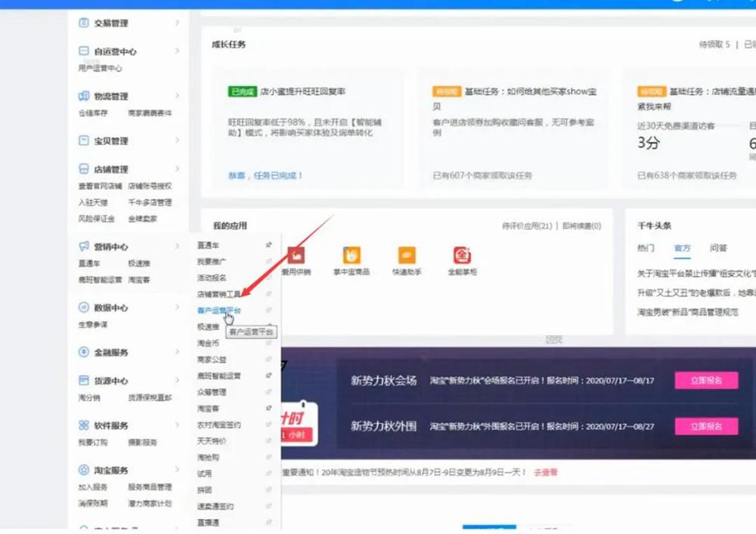
Task: Open the 去查看 notice link
Action: tap(545, 472)
